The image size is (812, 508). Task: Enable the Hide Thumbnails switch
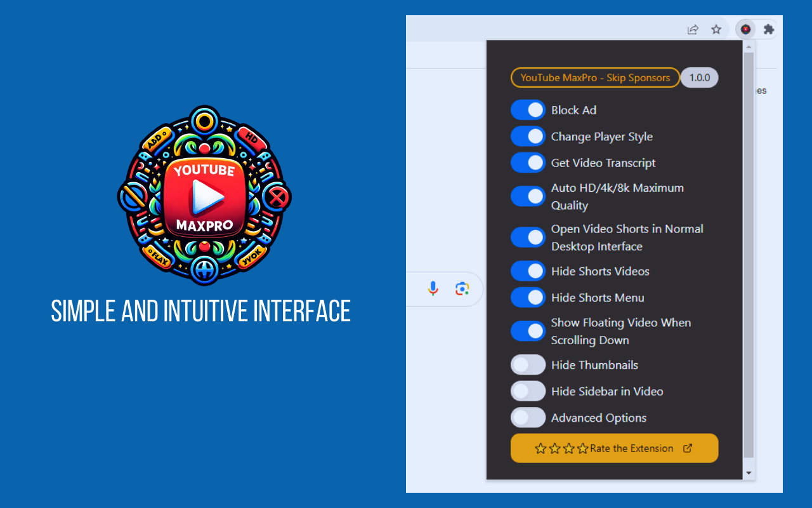click(x=528, y=365)
